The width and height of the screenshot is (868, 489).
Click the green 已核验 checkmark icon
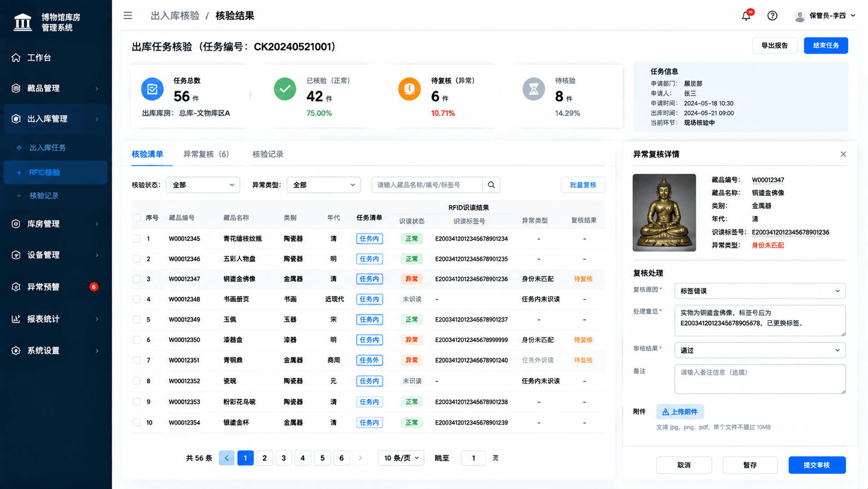(285, 89)
